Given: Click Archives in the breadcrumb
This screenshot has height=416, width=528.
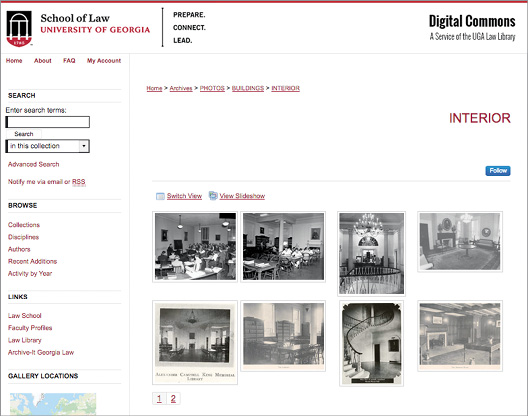Looking at the screenshot, I should point(181,88).
